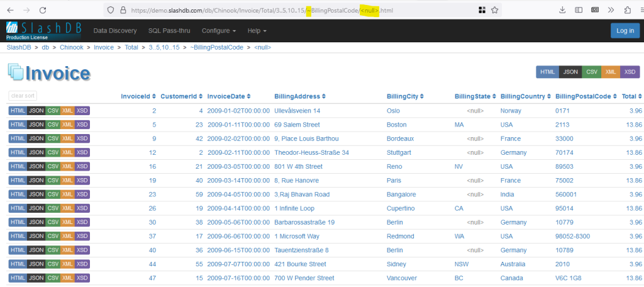The height and width of the screenshot is (287, 644).
Task: Sort by BillingState column arrows
Action: pyautogui.click(x=494, y=97)
